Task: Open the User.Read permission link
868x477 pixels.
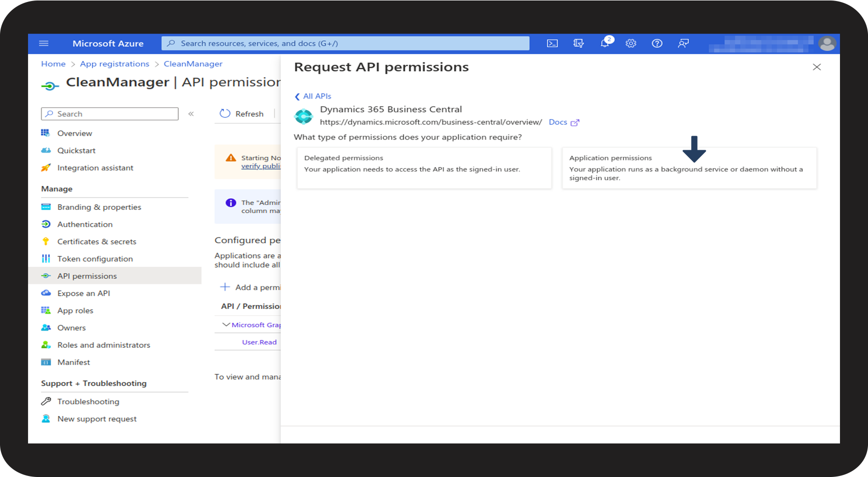Action: (x=259, y=342)
